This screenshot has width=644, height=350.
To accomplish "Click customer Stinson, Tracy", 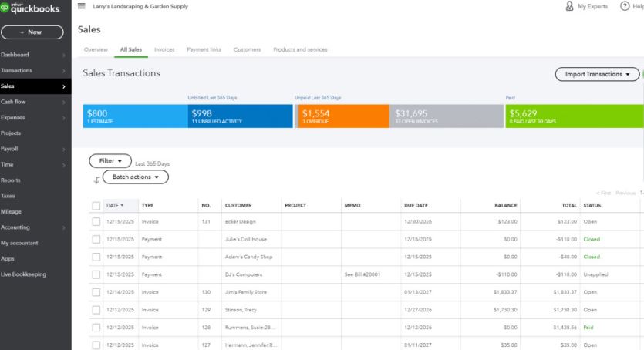I will point(241,310).
